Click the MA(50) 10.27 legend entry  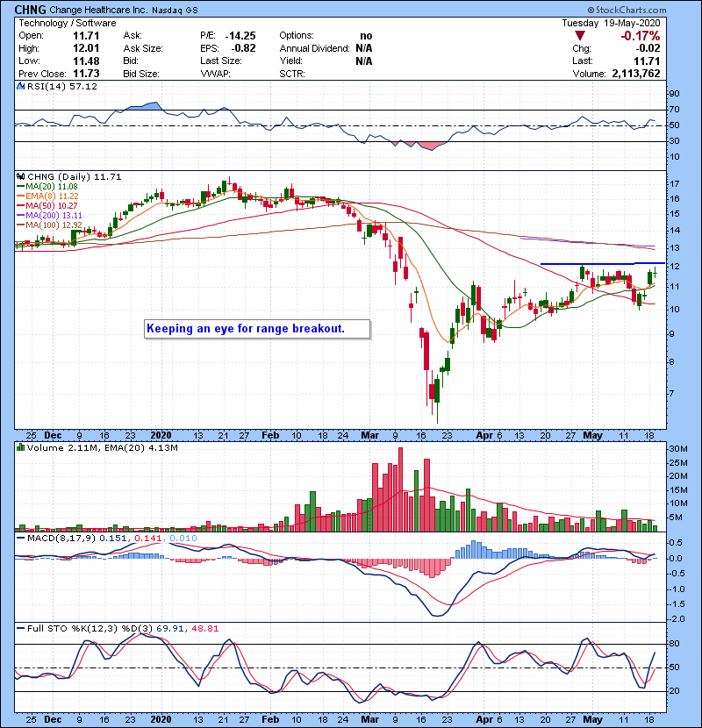[47, 205]
